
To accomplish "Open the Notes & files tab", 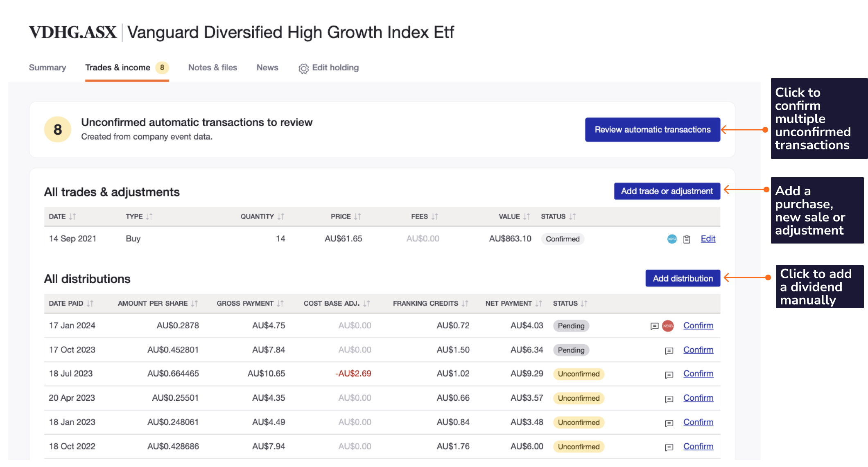I will [x=212, y=68].
